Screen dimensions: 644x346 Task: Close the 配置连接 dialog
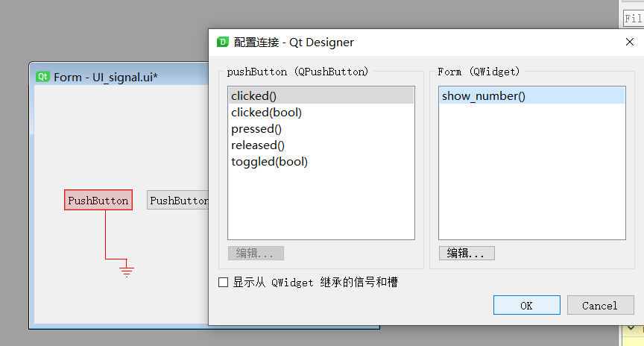coord(630,42)
